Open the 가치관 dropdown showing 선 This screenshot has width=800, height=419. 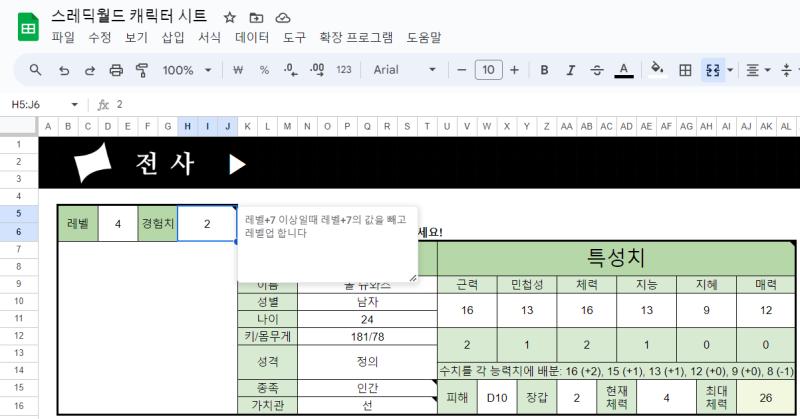[367, 405]
